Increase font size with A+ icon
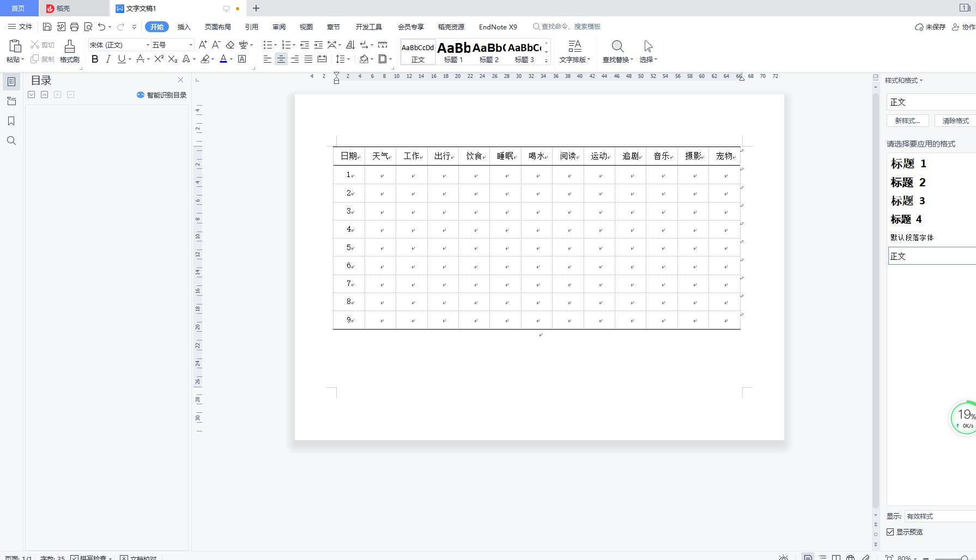Image resolution: width=976 pixels, height=560 pixels. click(203, 45)
